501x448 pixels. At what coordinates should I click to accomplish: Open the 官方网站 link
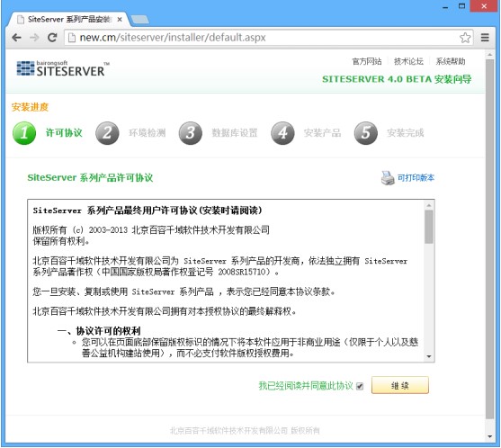coord(367,61)
